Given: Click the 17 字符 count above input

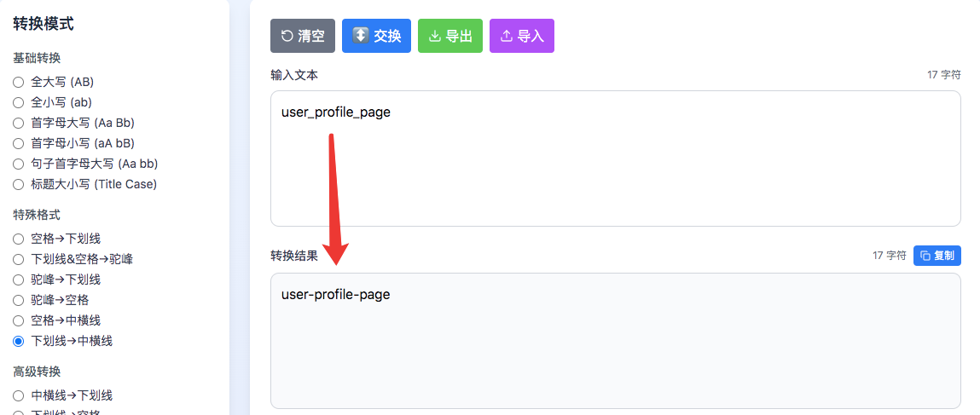Looking at the screenshot, I should (x=943, y=75).
